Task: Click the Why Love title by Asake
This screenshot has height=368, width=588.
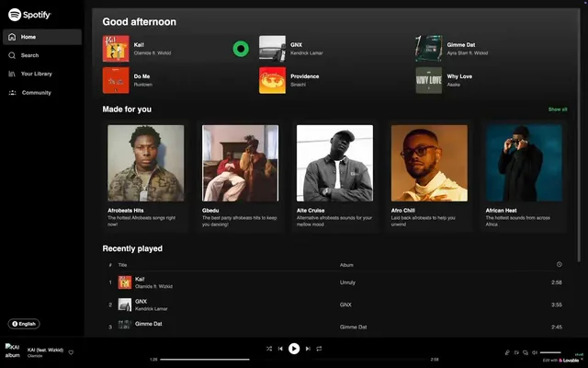Action: click(459, 76)
